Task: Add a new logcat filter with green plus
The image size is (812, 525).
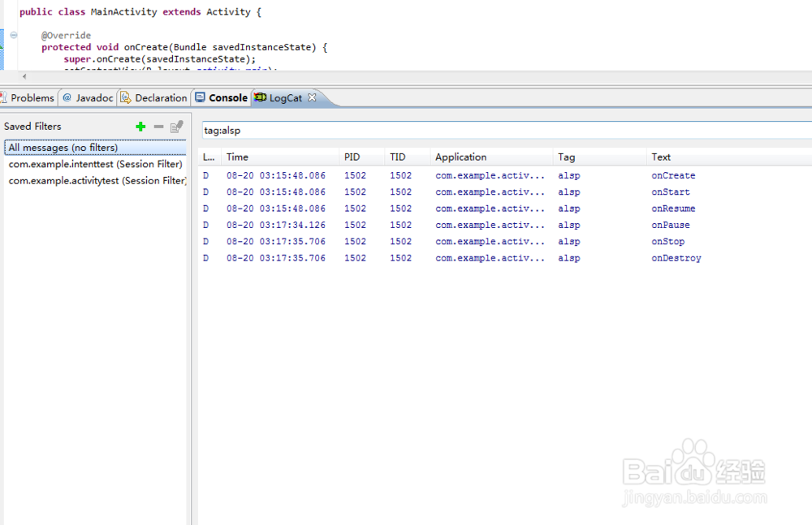Action: [140, 127]
